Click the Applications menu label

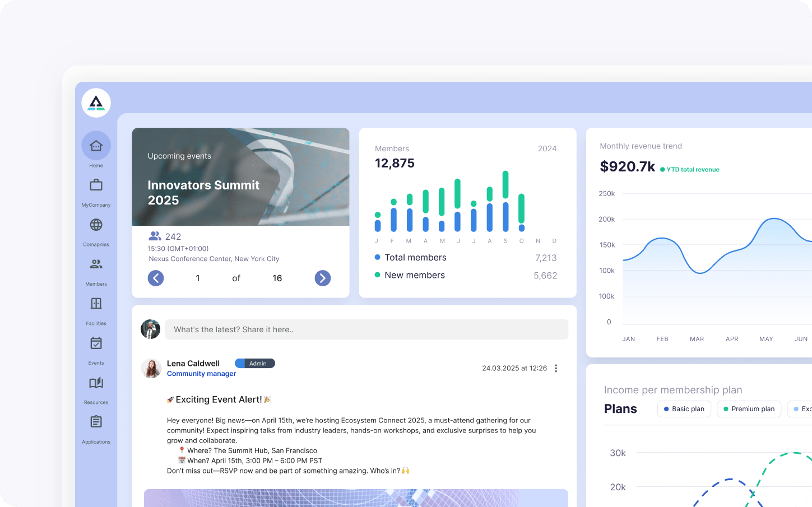click(96, 442)
